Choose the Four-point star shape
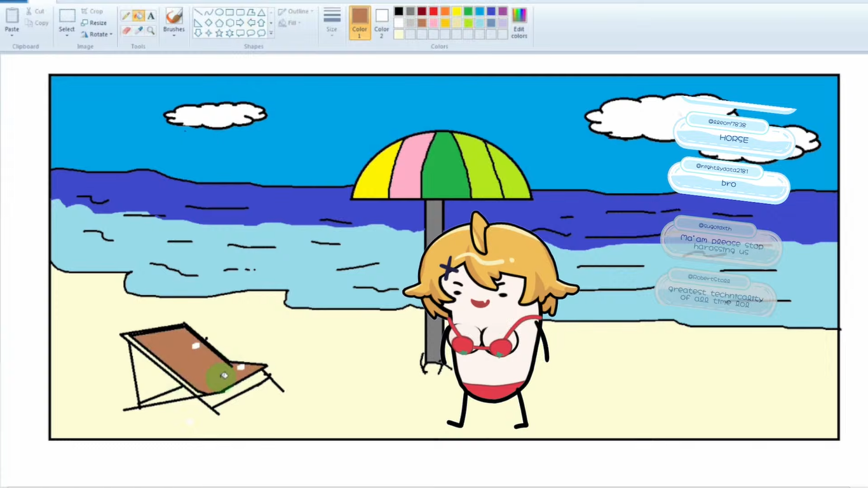 pos(208,33)
